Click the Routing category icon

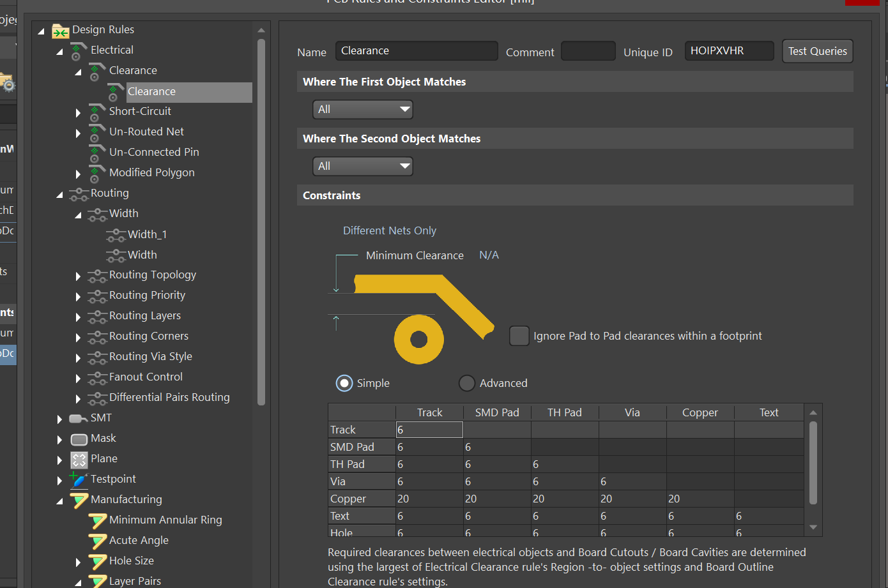point(79,193)
